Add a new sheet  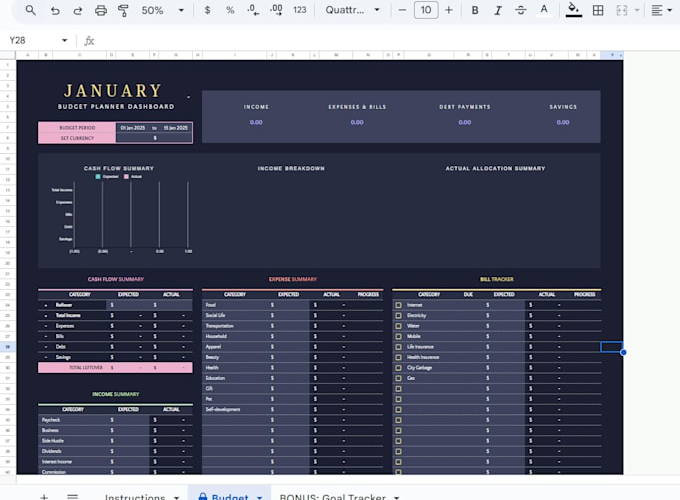point(43,497)
